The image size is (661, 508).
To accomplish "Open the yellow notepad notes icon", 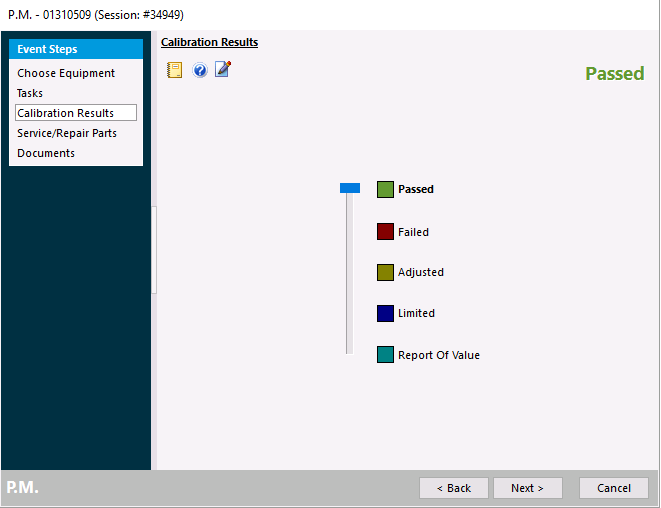I will (175, 70).
